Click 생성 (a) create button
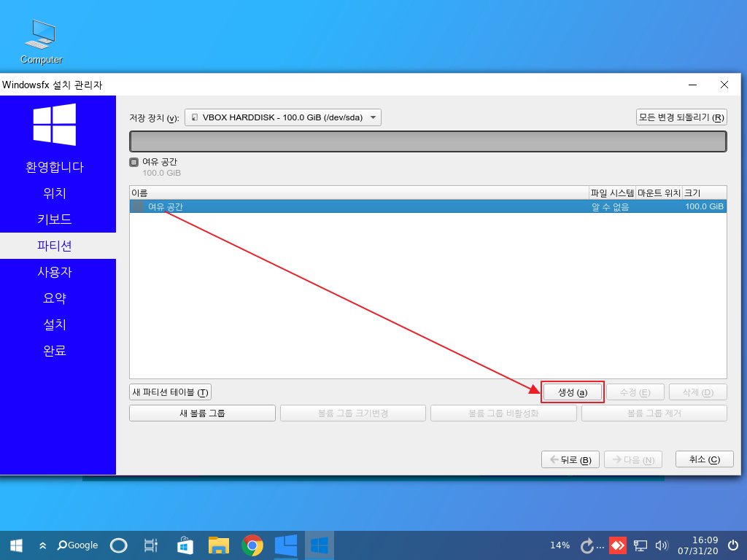747x560 pixels. [x=573, y=392]
